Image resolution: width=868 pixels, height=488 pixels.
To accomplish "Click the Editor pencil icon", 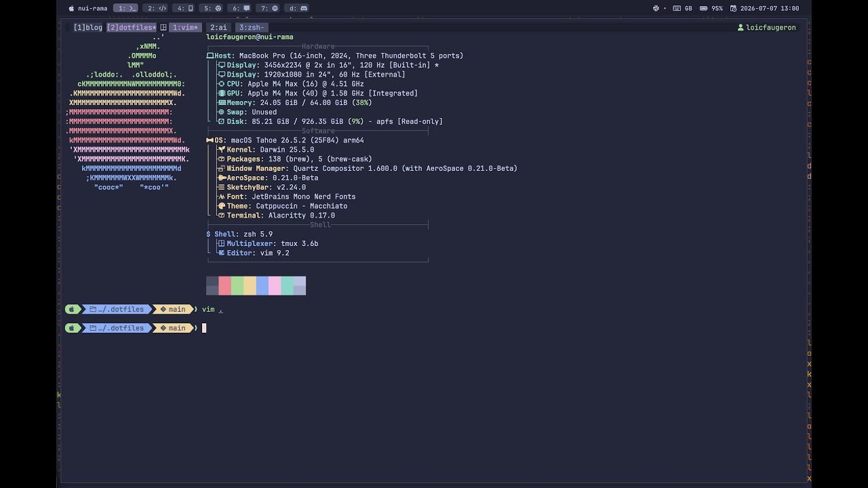I will tap(222, 253).
